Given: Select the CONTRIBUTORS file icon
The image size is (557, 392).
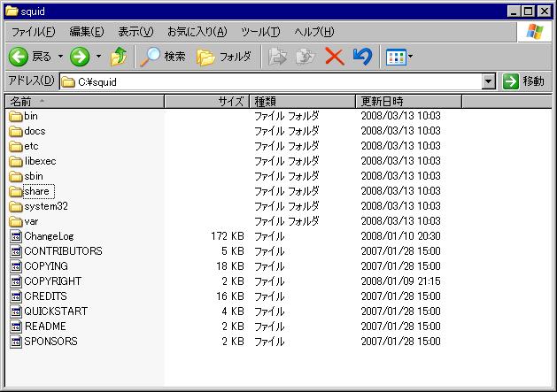Looking at the screenshot, I should (16, 251).
